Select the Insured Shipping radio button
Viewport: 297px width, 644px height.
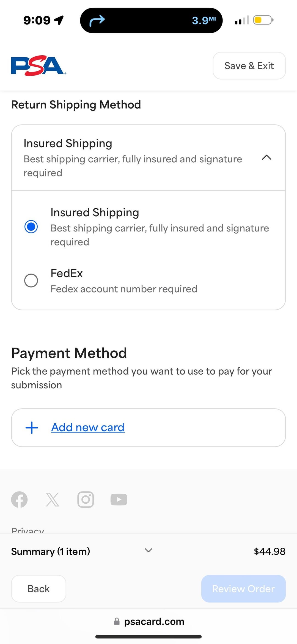coord(31,227)
